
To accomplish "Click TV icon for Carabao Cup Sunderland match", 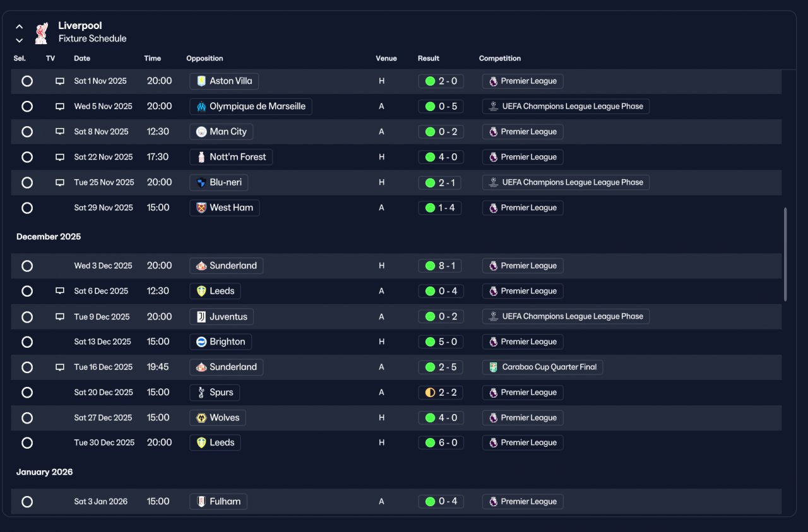I will pos(60,367).
